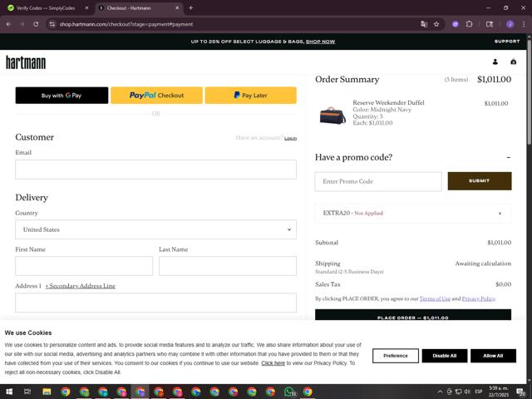Open the taskbar clock and date
Viewport: 532px width, 399px height.
click(x=499, y=392)
